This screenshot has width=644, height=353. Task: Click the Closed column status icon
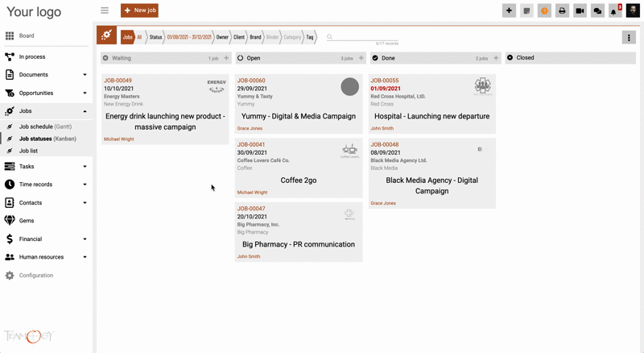point(510,57)
